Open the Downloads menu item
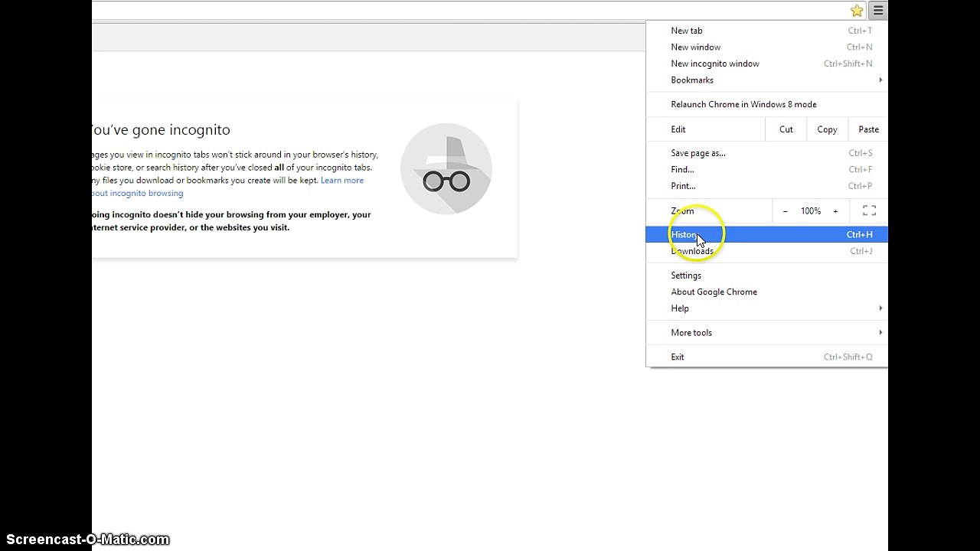The width and height of the screenshot is (980, 551). pyautogui.click(x=766, y=251)
